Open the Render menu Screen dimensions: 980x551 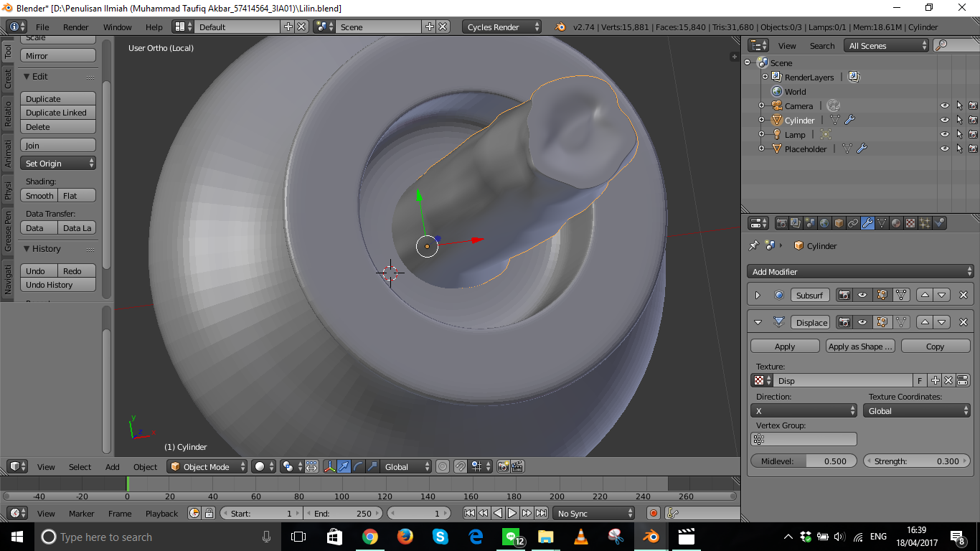point(75,27)
